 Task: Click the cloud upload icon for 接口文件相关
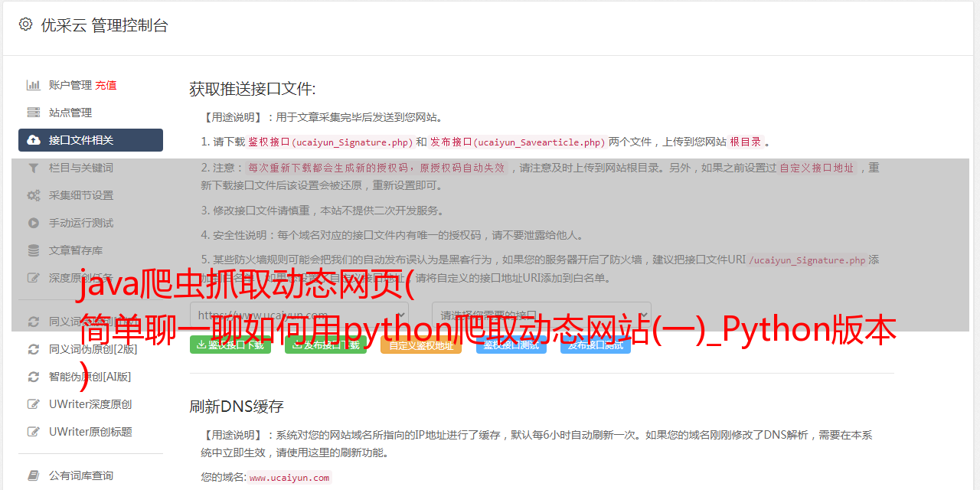[34, 140]
